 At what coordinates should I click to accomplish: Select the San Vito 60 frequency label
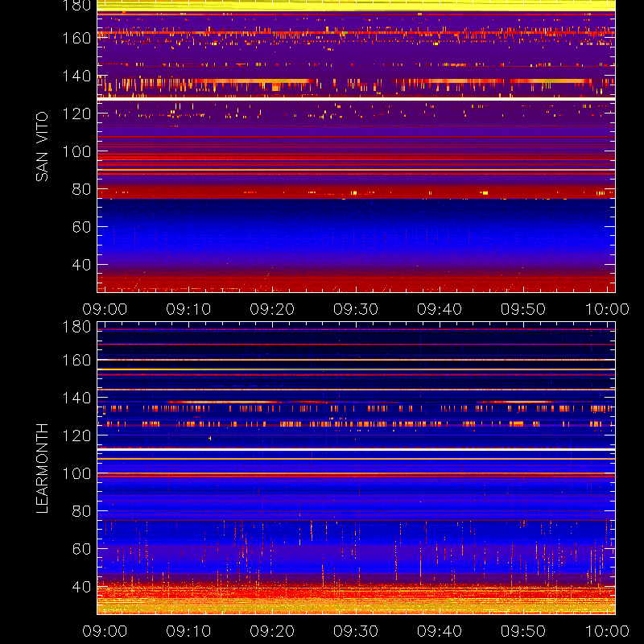(81, 227)
